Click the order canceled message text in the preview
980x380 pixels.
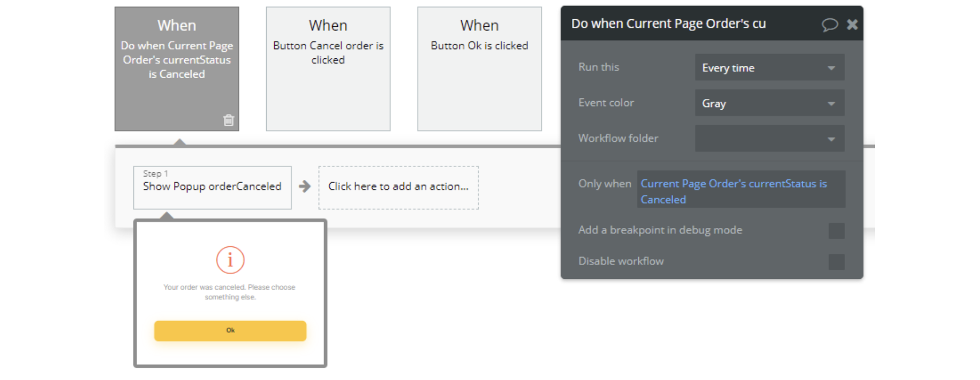point(230,292)
